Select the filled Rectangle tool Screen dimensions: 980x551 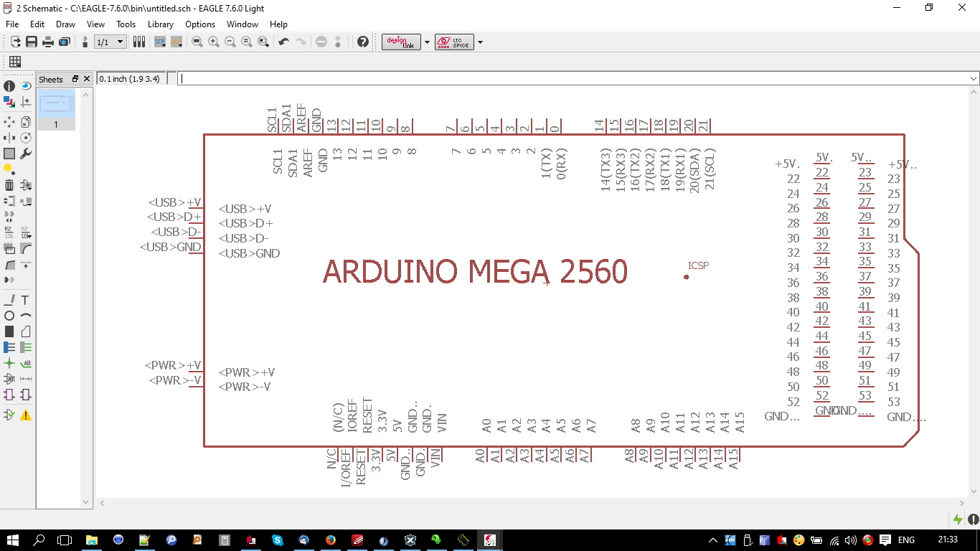point(9,331)
